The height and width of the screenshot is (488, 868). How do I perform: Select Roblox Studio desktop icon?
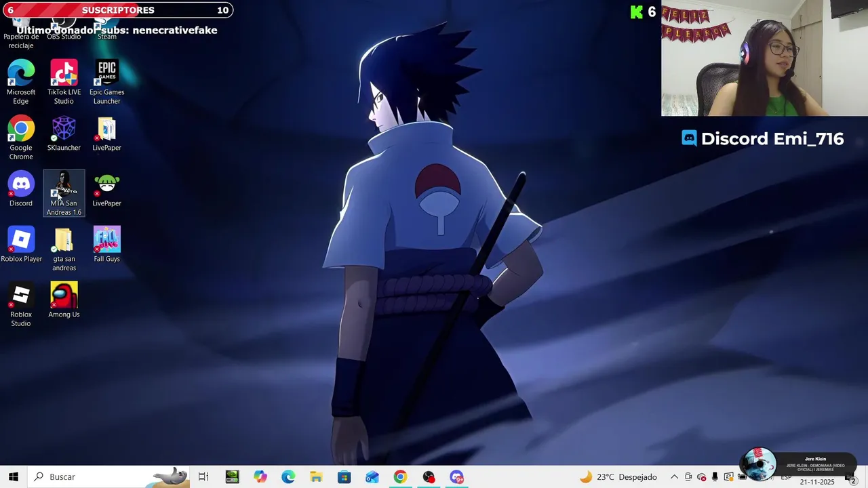(21, 305)
